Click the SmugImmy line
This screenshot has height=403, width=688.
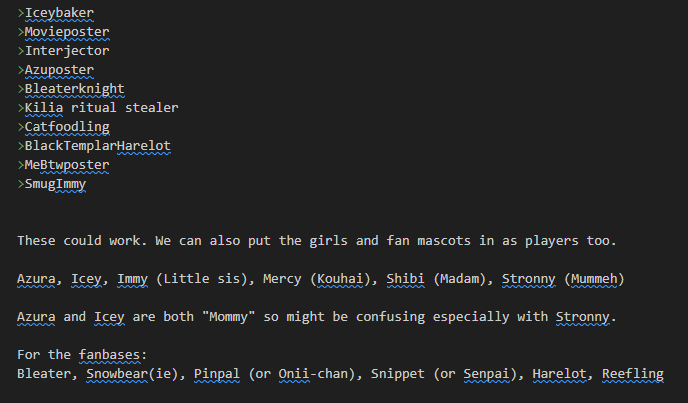pyautogui.click(x=55, y=184)
